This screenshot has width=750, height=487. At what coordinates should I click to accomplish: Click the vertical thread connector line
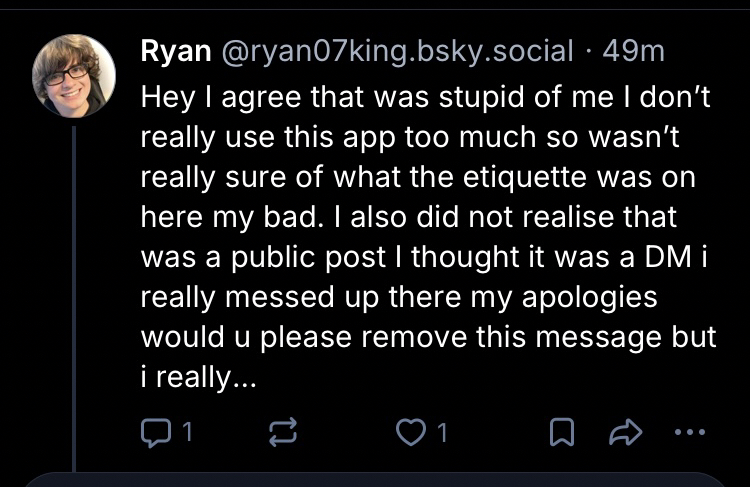pyautogui.click(x=74, y=300)
